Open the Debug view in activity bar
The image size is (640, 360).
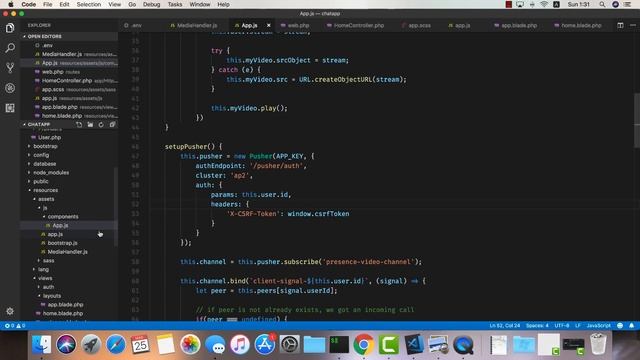(10, 88)
